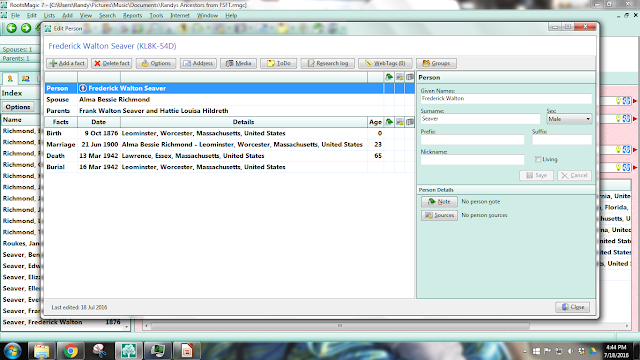Select the Person row

point(229,88)
